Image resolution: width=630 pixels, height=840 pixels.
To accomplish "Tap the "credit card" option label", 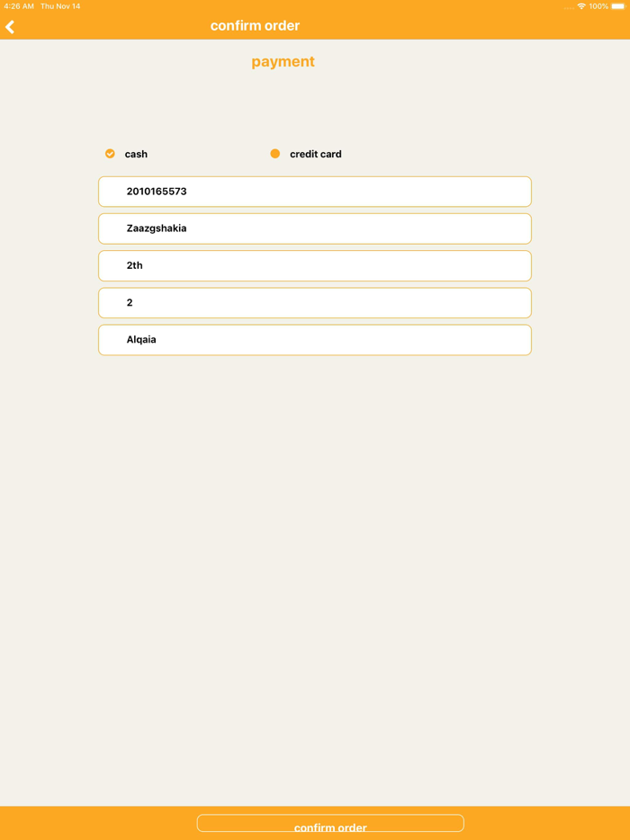I will point(315,155).
